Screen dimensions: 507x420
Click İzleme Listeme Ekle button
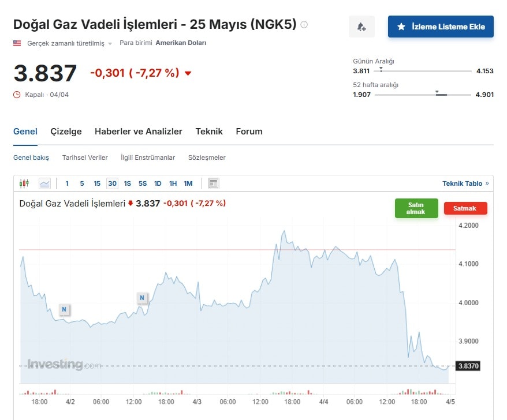441,27
